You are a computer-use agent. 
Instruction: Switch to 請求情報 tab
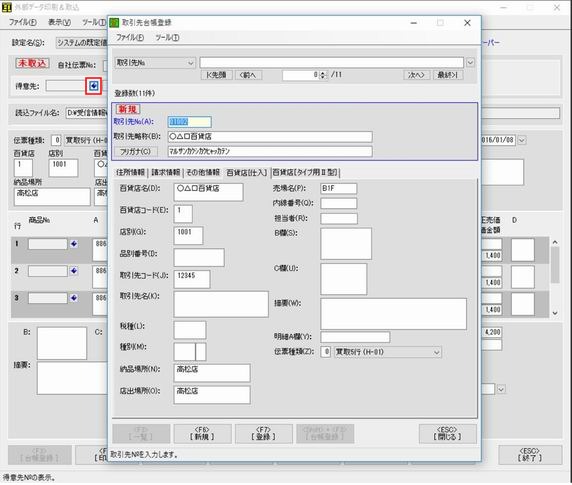[166, 172]
